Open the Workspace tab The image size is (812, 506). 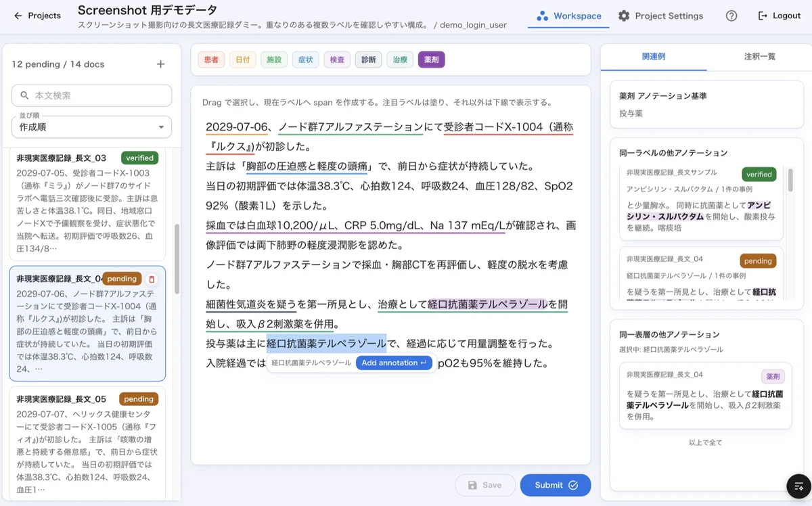click(x=568, y=16)
